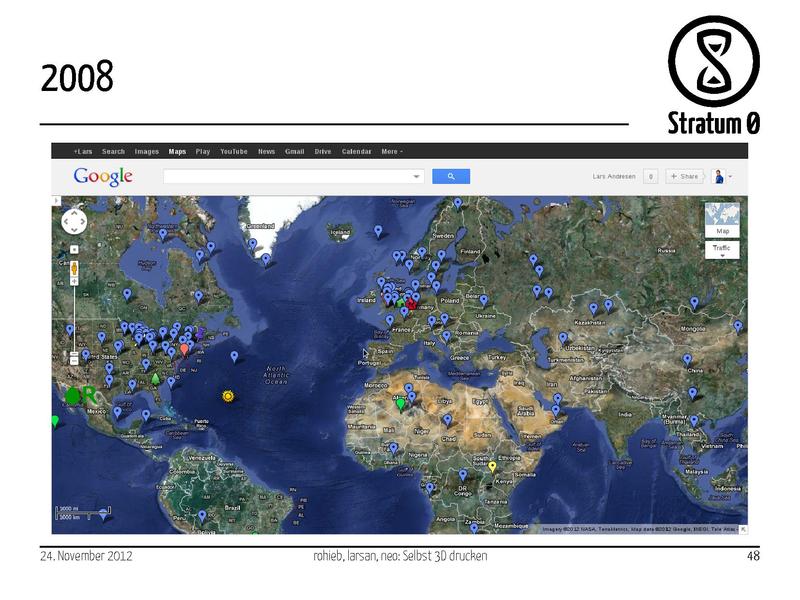Click the Google logo
Image resolution: width=800 pixels, height=600 pixels.
point(103,177)
